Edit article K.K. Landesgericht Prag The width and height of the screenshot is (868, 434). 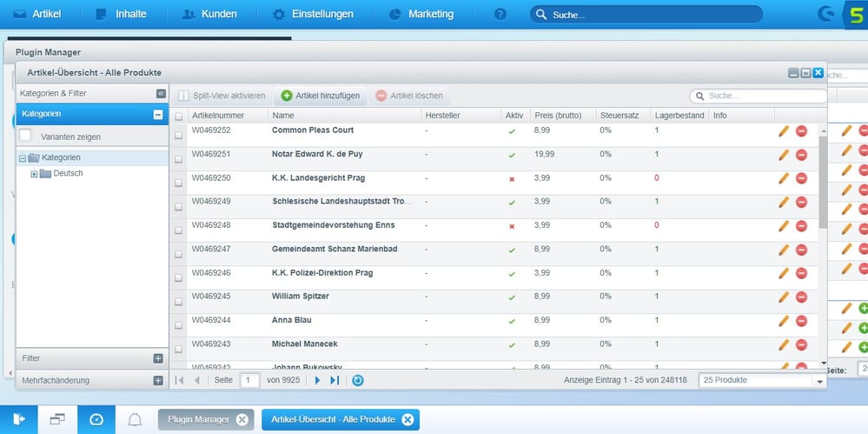tap(784, 178)
